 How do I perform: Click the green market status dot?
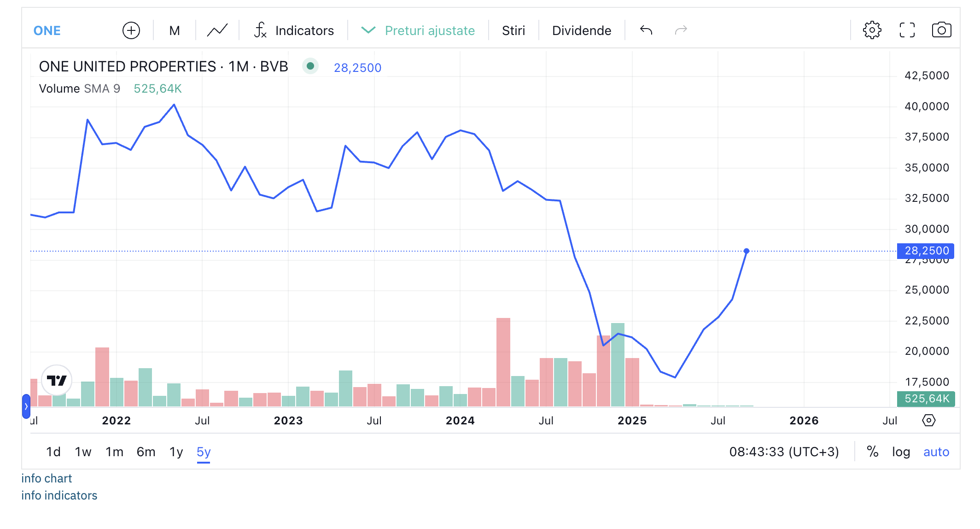click(x=310, y=66)
